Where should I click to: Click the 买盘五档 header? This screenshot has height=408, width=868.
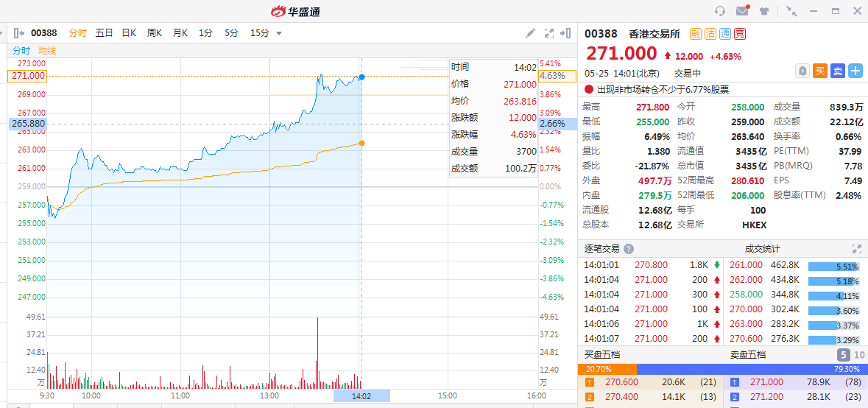[602, 355]
